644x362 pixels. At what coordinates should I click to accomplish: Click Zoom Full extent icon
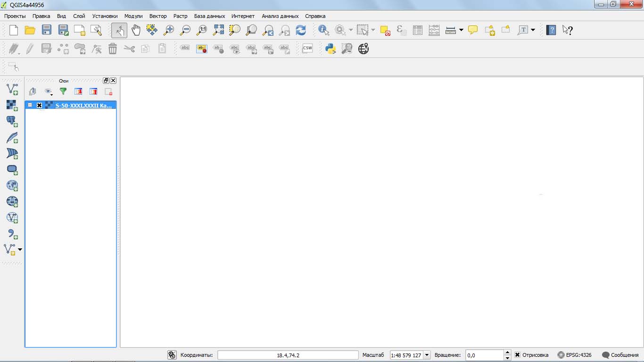click(x=218, y=31)
